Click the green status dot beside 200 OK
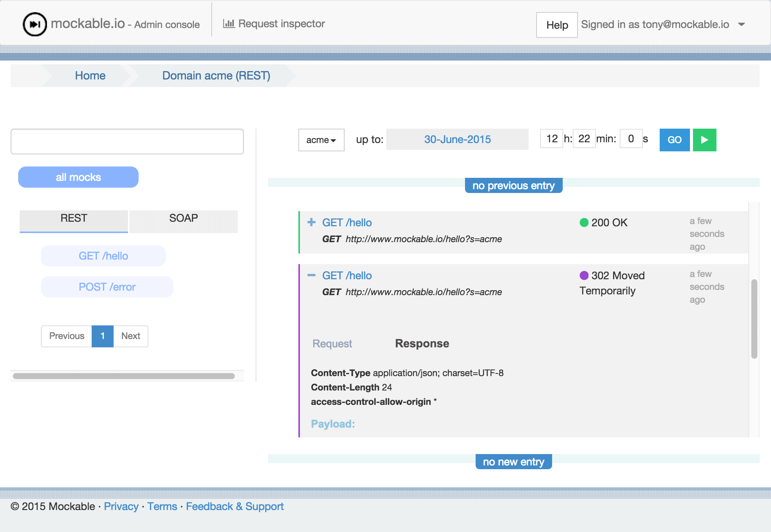This screenshot has width=771, height=532. [x=584, y=222]
